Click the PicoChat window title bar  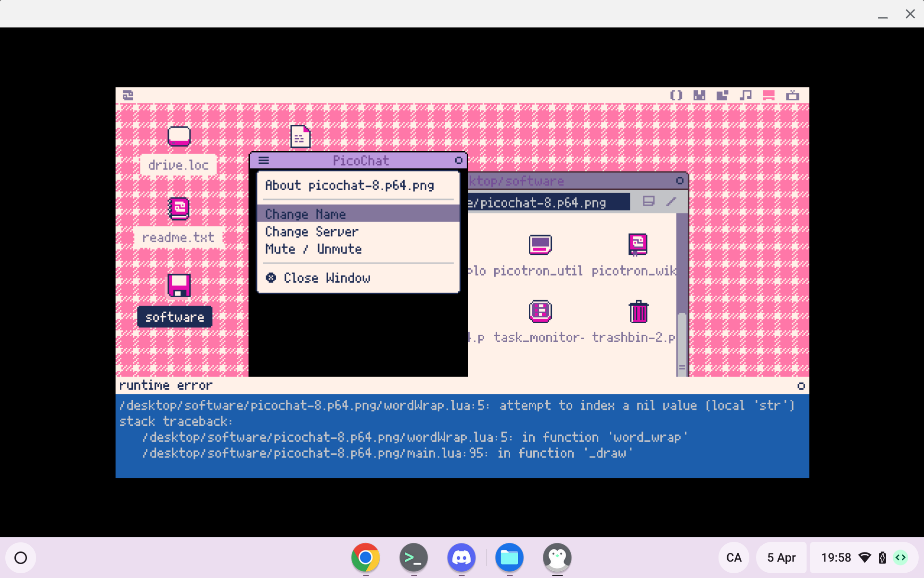coord(359,160)
